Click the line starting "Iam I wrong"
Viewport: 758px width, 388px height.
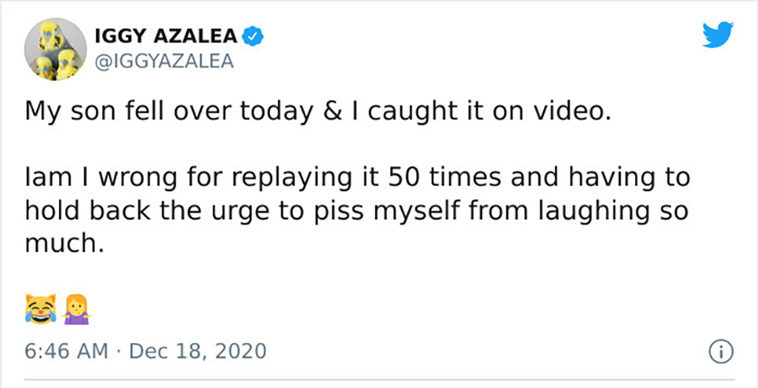click(357, 178)
